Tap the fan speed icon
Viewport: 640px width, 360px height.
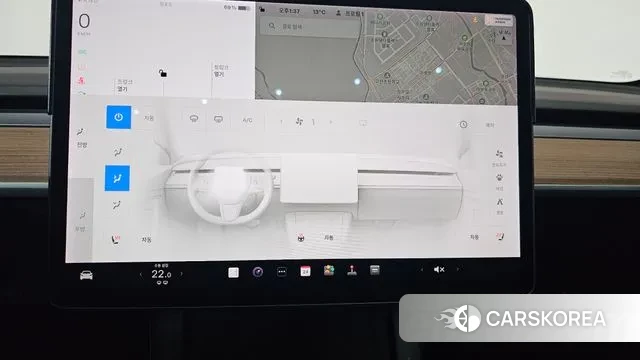pyautogui.click(x=299, y=121)
